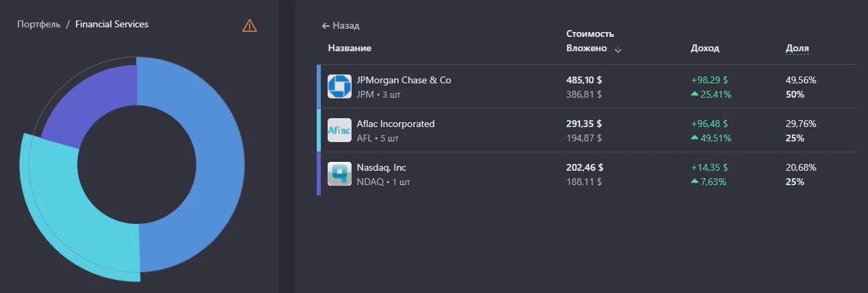Click the JPMorgan Chase logo icon

[x=339, y=87]
